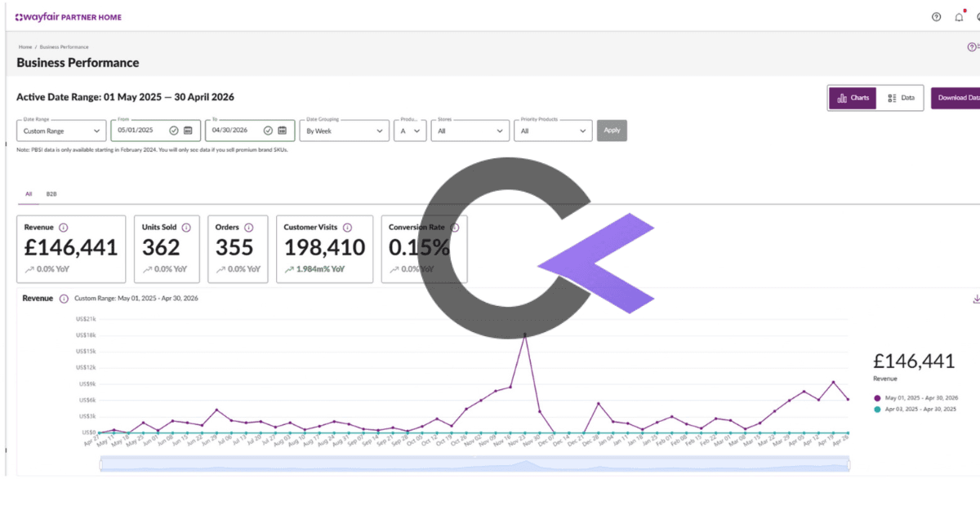Click the £146,441 total beside the chart
The height and width of the screenshot is (514, 980).
(x=913, y=361)
